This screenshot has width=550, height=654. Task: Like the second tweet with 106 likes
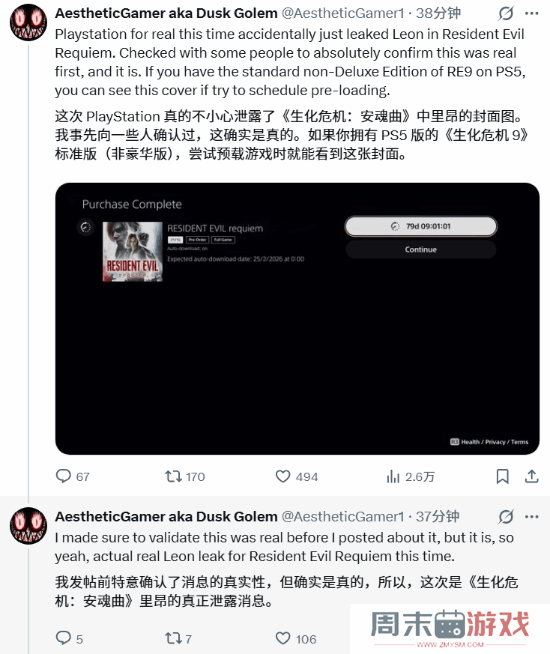pyautogui.click(x=296, y=638)
